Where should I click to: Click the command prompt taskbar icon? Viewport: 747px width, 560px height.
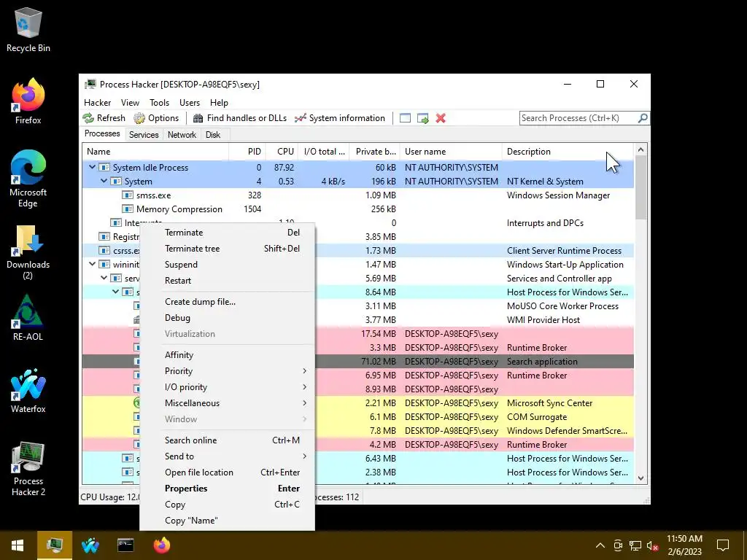pos(125,545)
